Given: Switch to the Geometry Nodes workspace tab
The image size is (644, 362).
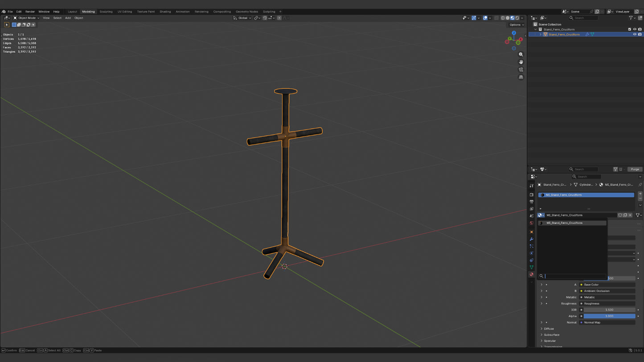Looking at the screenshot, I should click(247, 12).
